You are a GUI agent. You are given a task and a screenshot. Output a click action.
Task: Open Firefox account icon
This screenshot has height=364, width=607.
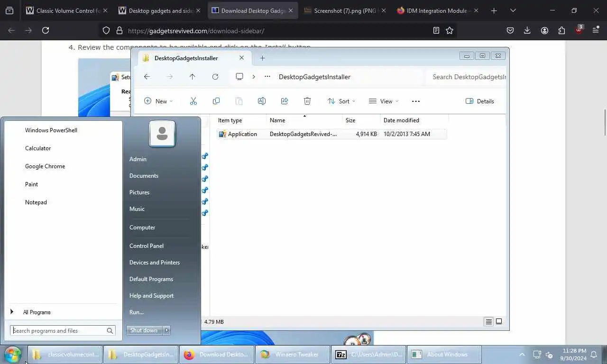point(544,30)
